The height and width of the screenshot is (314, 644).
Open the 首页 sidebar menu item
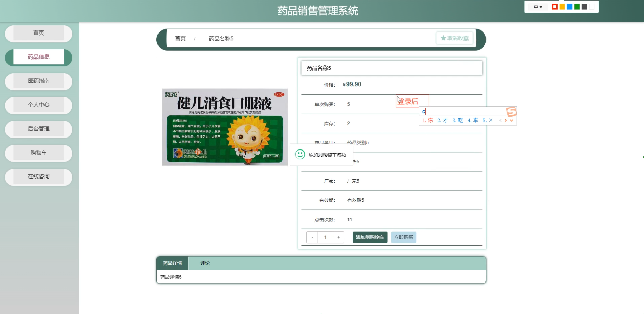pyautogui.click(x=39, y=33)
